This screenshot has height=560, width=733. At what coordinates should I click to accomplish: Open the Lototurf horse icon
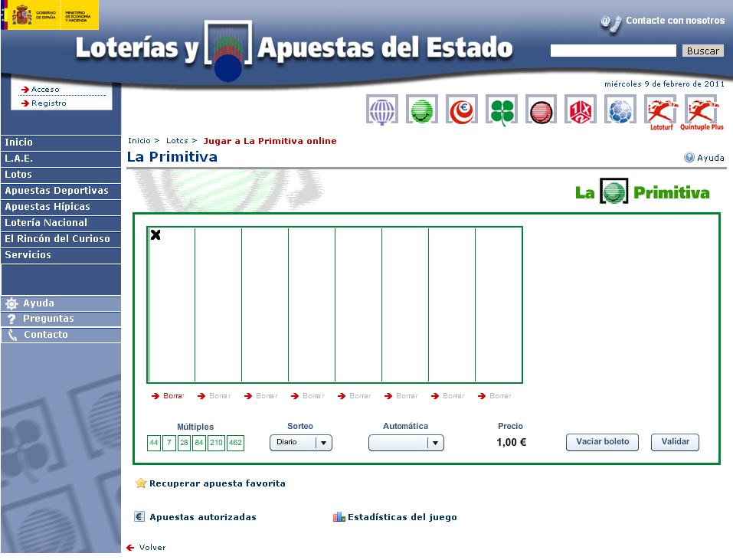(660, 112)
